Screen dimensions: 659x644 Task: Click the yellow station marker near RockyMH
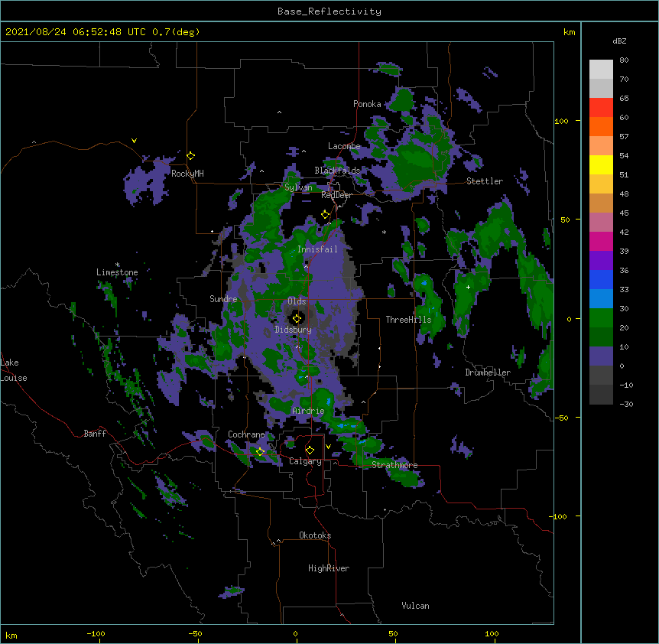(191, 156)
